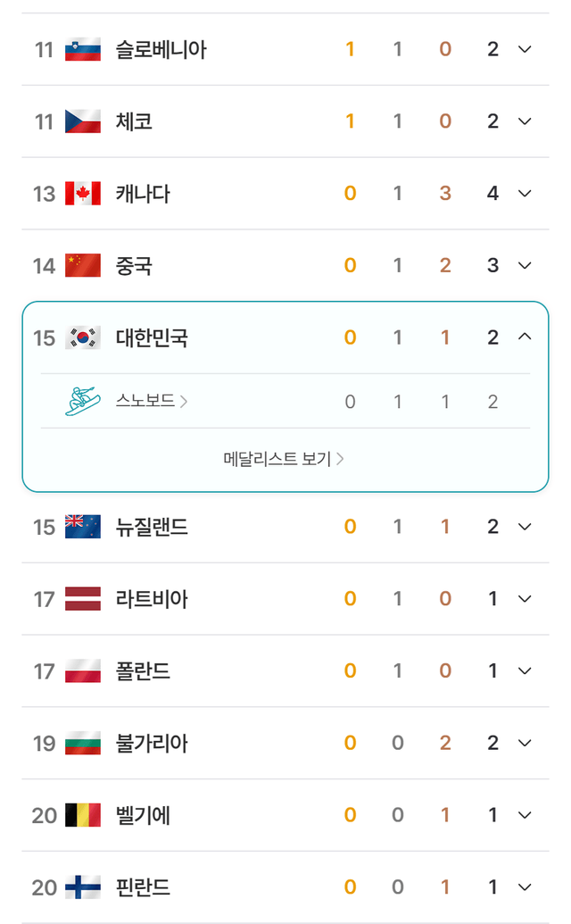Click the South Korea flag icon

point(82,337)
